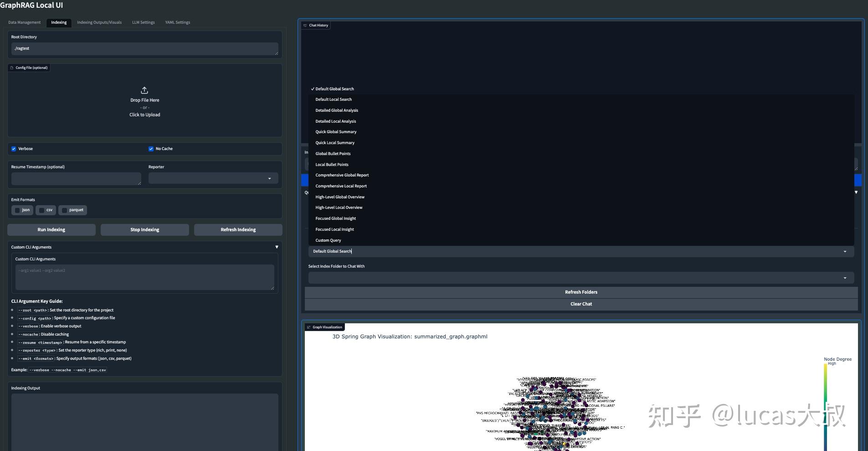Open the Data Management tab
Screen dimensions: 868x451
24,22
